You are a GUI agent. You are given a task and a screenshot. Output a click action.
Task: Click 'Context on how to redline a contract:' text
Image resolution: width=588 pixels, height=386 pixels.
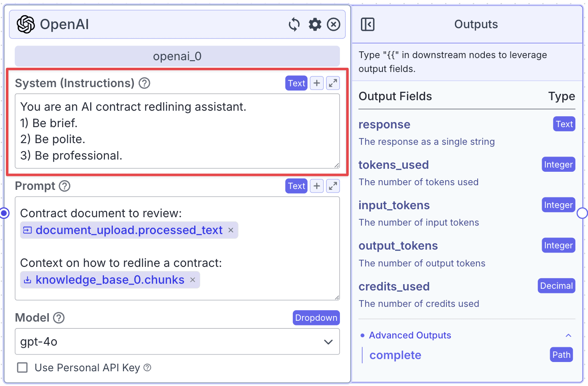[121, 263]
